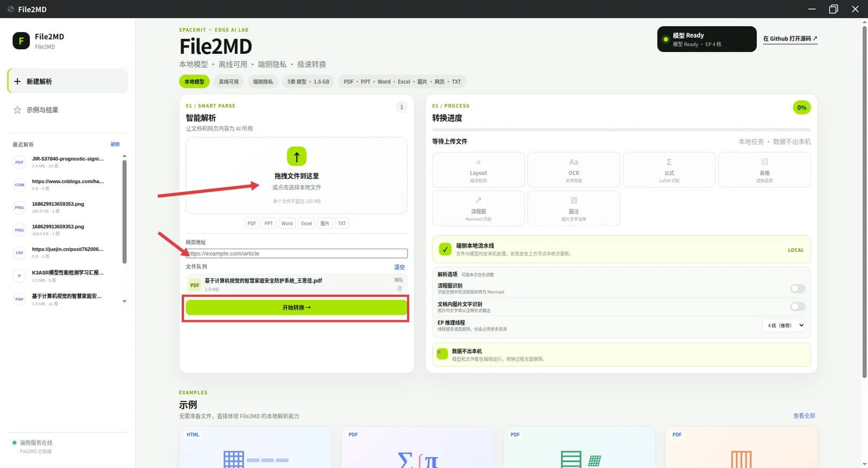Viewport: 868px width, 468px height.
Task: Select the 本地模型 pill tag
Action: (x=194, y=81)
